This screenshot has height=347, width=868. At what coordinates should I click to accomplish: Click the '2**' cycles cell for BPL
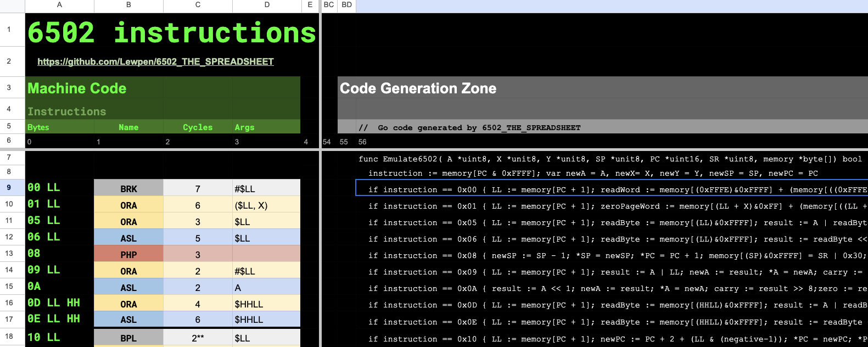click(198, 338)
